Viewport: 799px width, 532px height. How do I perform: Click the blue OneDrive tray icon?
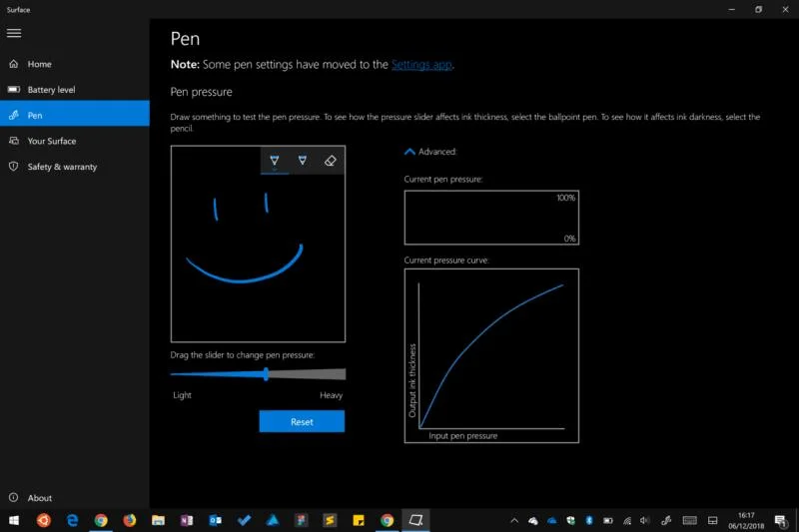[552, 520]
